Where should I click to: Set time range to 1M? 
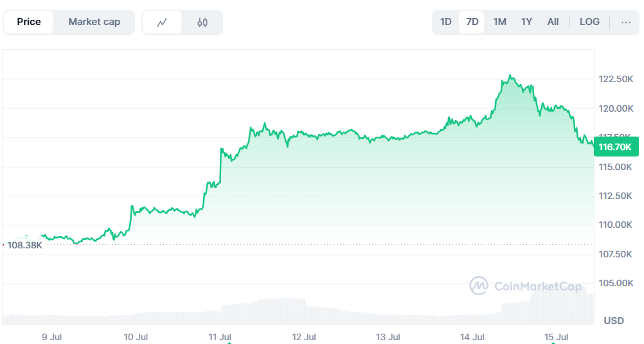point(499,22)
